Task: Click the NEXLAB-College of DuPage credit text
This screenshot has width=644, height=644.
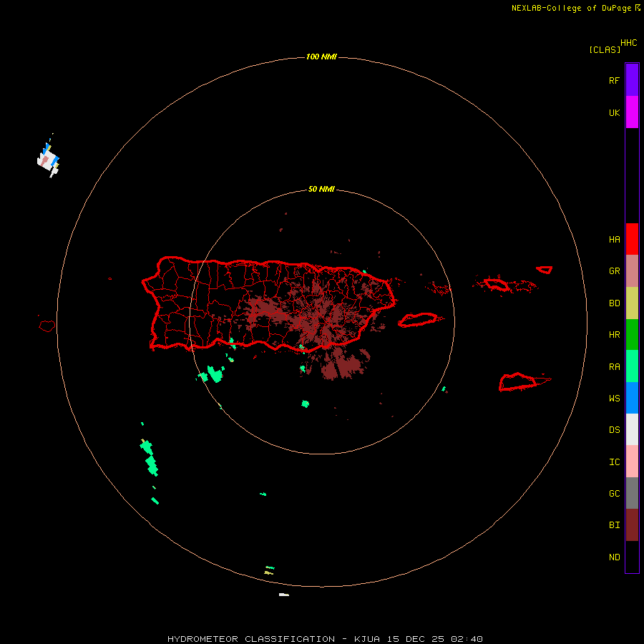Action: 571,8
